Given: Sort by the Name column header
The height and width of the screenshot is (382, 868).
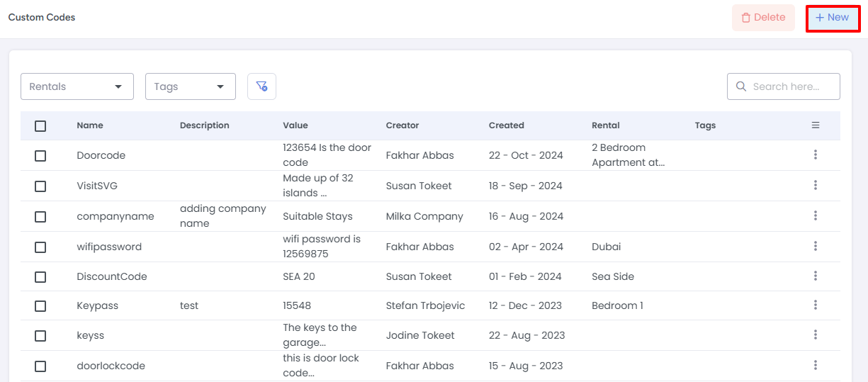Looking at the screenshot, I should [x=90, y=125].
